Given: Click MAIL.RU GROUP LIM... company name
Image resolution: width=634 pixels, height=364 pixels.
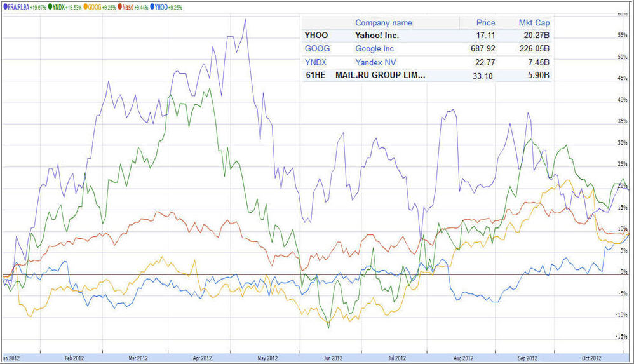Looking at the screenshot, I should 380,75.
